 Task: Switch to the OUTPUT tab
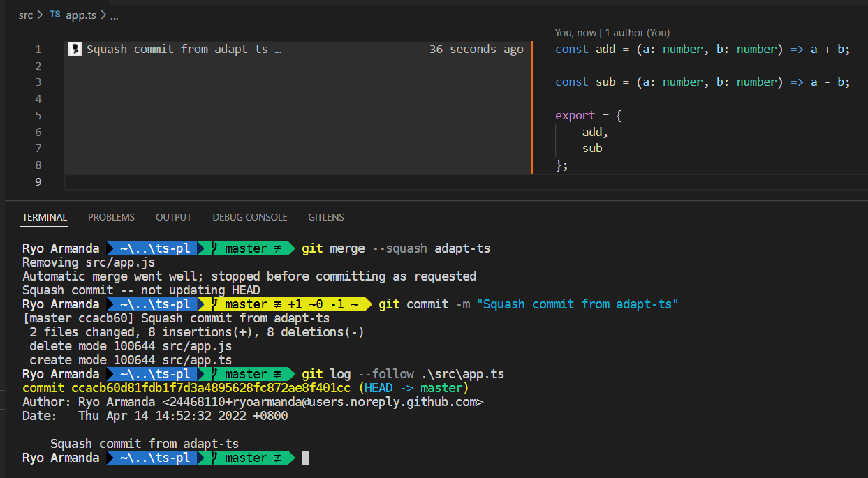173,217
